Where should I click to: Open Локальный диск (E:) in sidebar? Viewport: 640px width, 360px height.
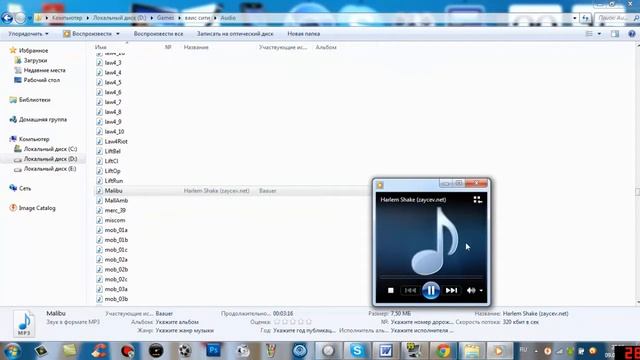[x=50, y=169]
